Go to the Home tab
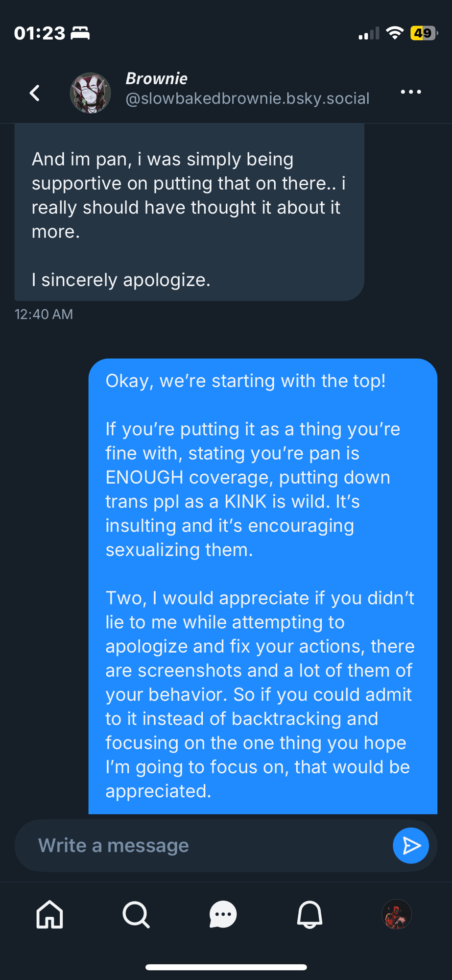The image size is (452, 980). point(49,914)
